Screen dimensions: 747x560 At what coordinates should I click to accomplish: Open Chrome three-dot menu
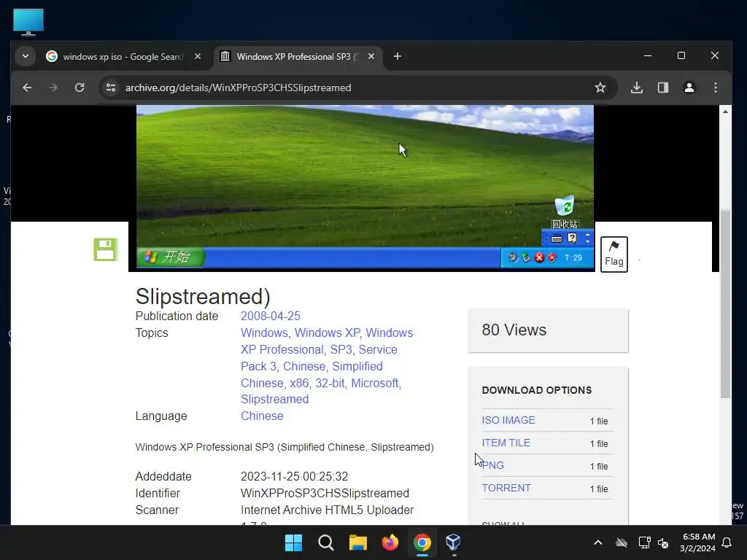[716, 87]
